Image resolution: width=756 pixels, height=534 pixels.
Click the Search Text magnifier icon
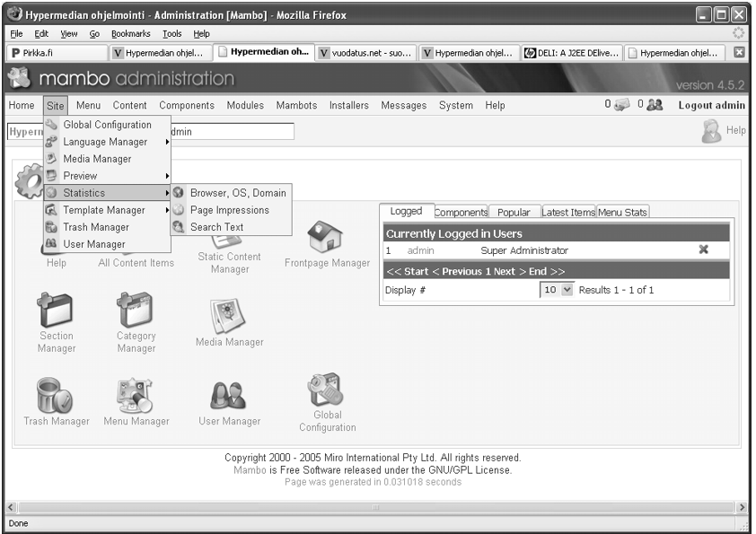[179, 226]
